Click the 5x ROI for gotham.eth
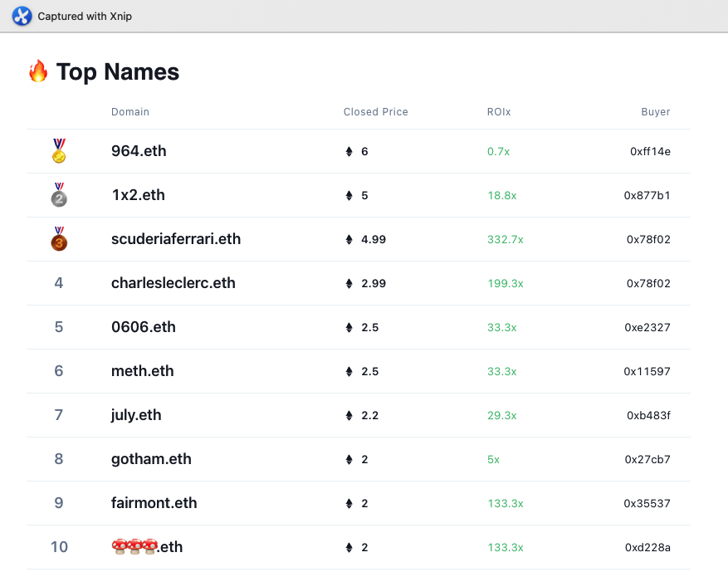This screenshot has width=728, height=572. pyautogui.click(x=494, y=459)
